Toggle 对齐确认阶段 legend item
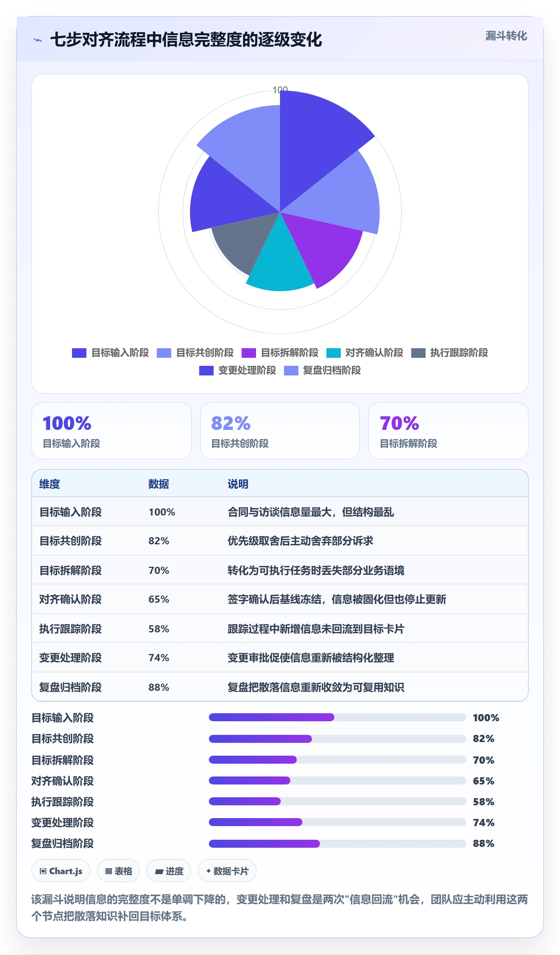 [365, 353]
